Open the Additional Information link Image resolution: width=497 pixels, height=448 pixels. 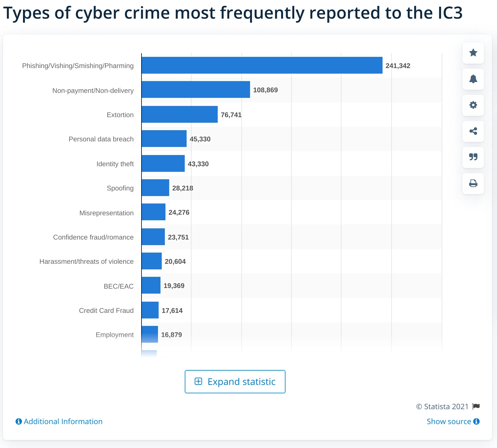click(63, 422)
